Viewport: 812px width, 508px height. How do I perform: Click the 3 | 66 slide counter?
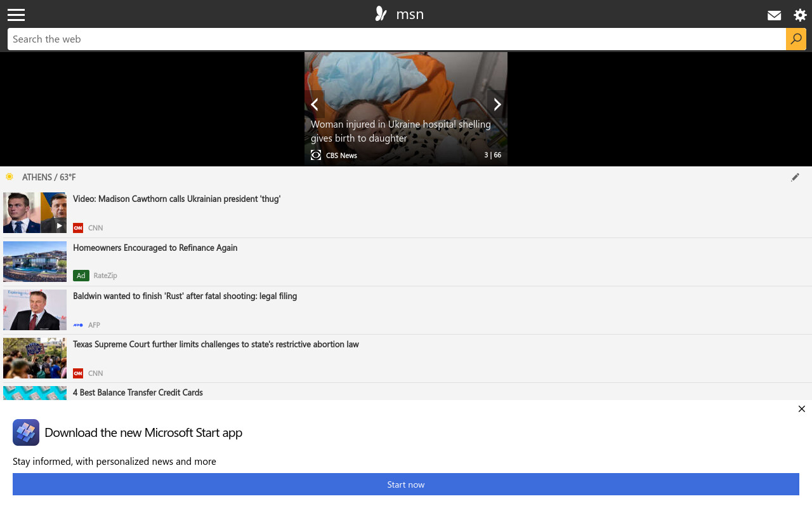(x=493, y=155)
